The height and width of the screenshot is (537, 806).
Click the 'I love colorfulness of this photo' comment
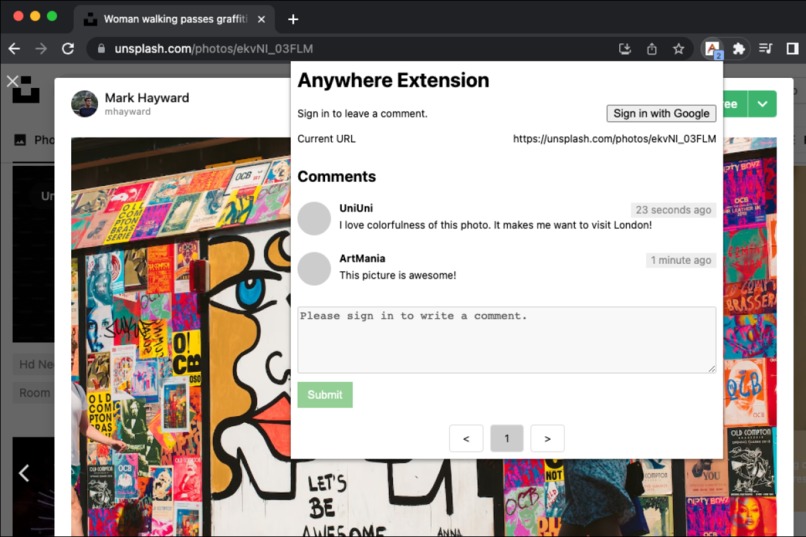(x=495, y=225)
